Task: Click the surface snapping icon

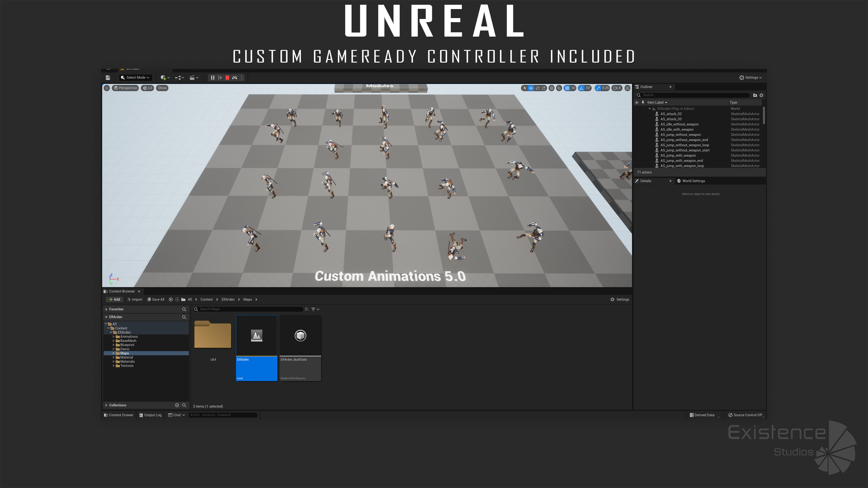Action: [x=559, y=88]
